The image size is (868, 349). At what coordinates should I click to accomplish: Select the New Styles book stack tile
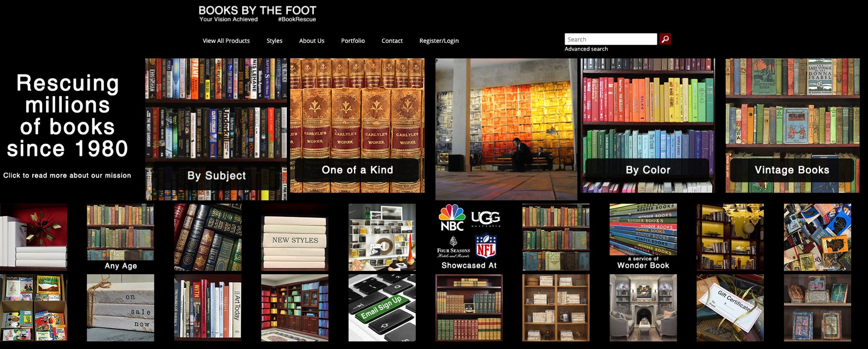coord(295,237)
